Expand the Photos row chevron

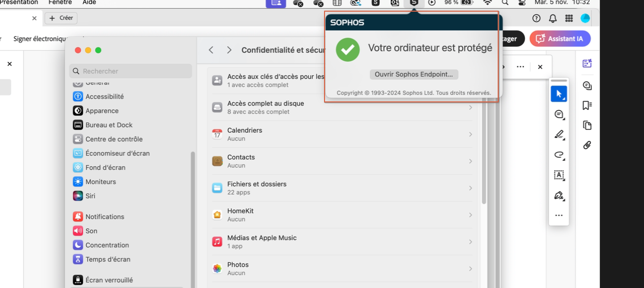pyautogui.click(x=470, y=269)
